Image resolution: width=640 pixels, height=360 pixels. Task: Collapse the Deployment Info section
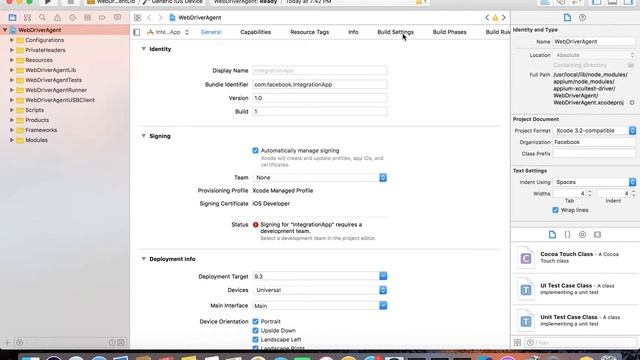[144, 259]
